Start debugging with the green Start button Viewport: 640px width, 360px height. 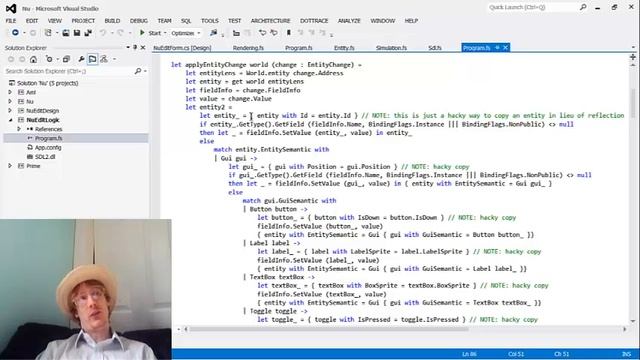(x=150, y=33)
